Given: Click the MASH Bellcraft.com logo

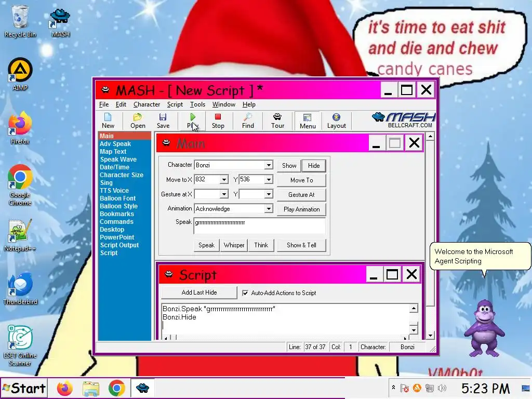Looking at the screenshot, I should coord(404,120).
